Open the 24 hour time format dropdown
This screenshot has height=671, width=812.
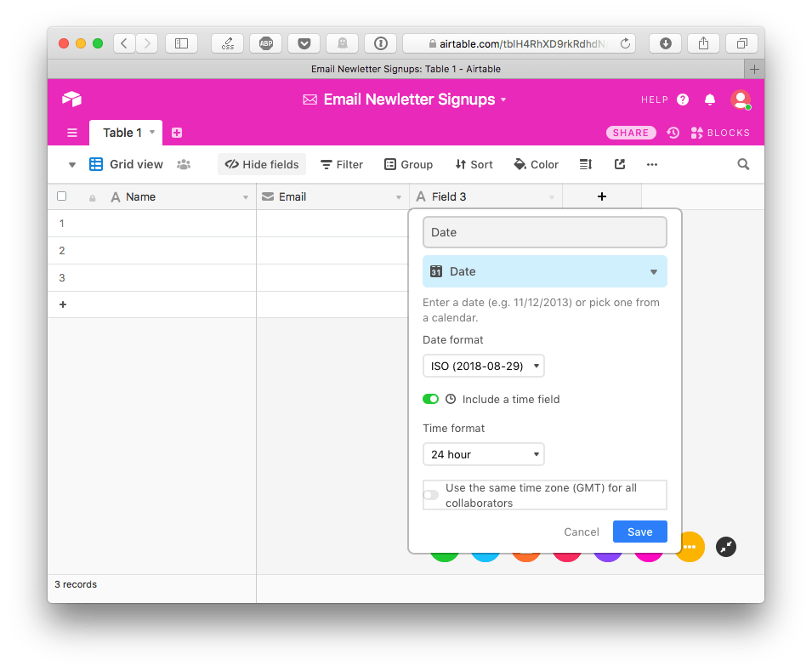(x=484, y=454)
